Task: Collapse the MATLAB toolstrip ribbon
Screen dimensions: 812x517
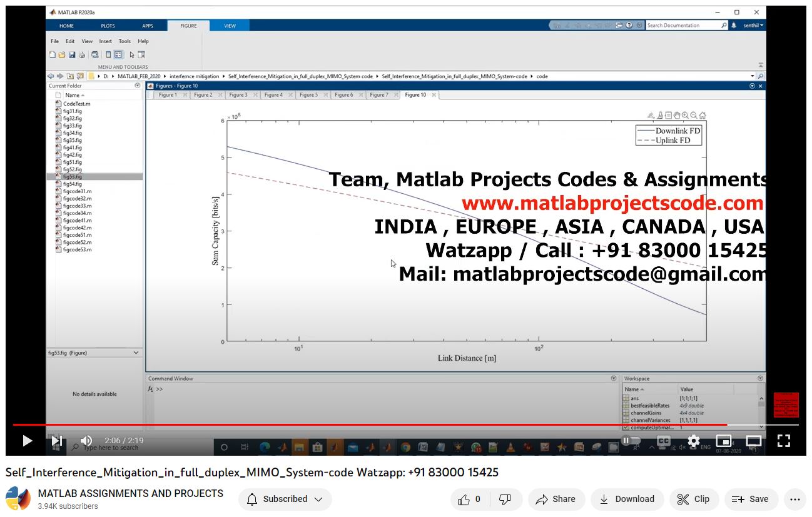Action: pyautogui.click(x=761, y=64)
